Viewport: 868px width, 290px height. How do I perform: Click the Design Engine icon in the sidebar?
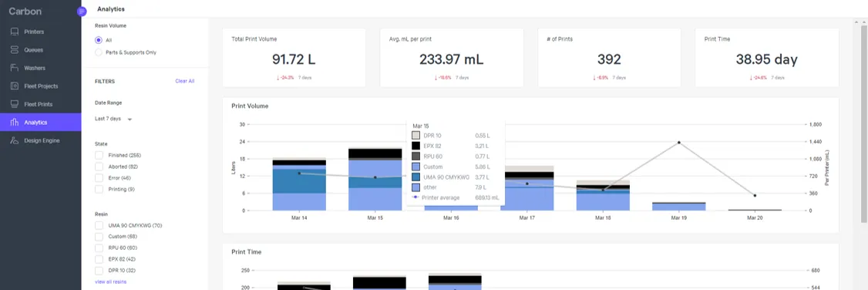[x=15, y=140]
